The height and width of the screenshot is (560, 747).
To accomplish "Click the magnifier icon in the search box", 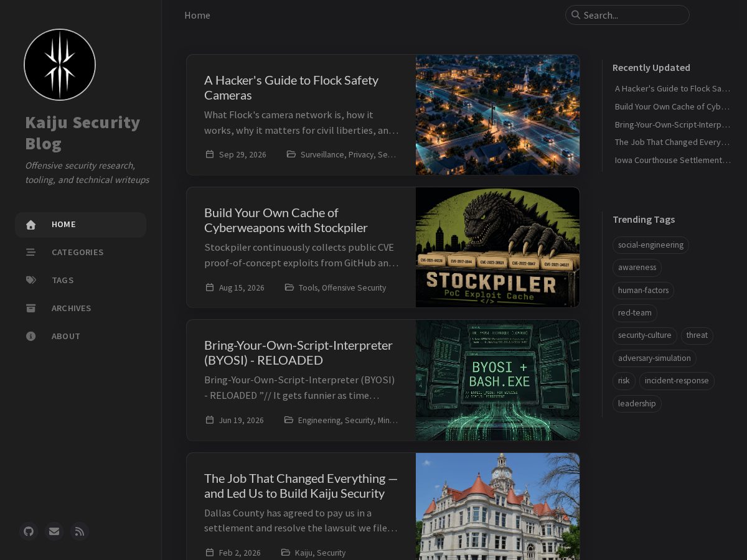I will (576, 15).
